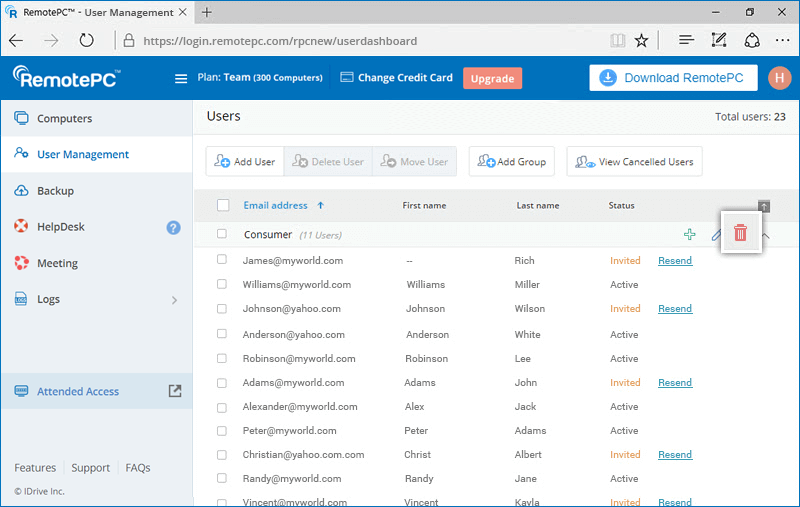Open Attended Access external link icon

click(x=175, y=391)
